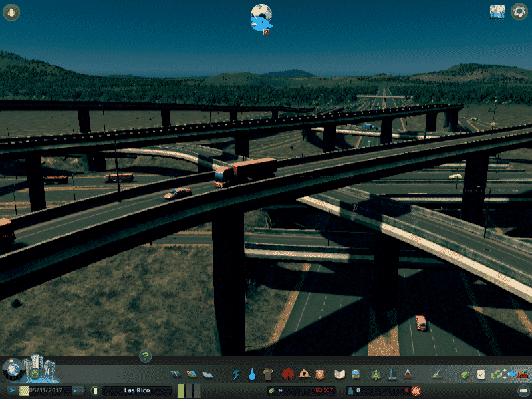Open the Education buildings menu
This screenshot has width=532, height=399.
[x=340, y=374]
